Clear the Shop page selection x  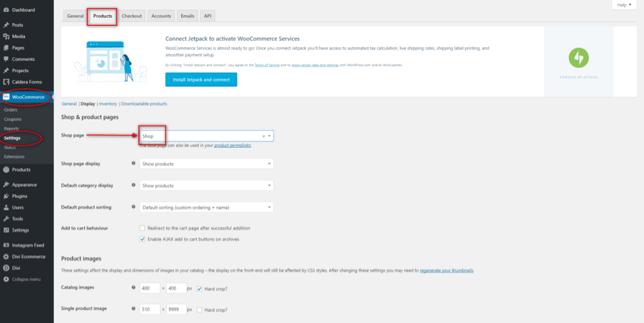pyautogui.click(x=263, y=136)
